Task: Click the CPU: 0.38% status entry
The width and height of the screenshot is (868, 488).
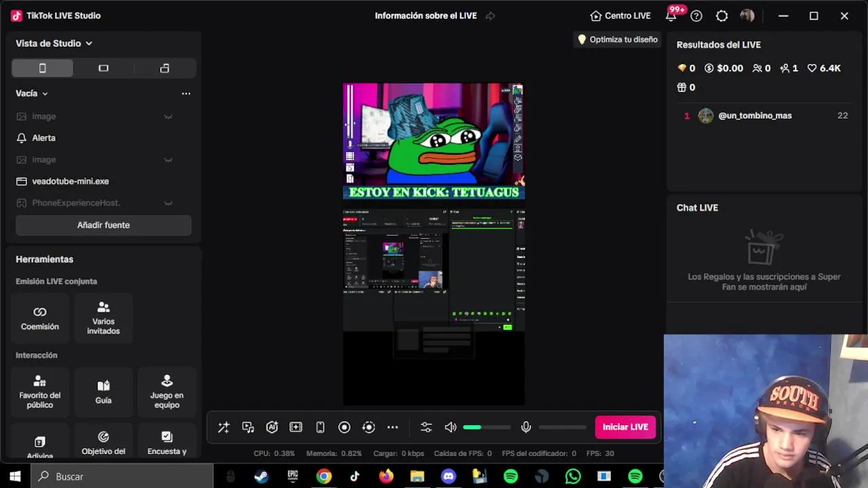Action: click(274, 453)
